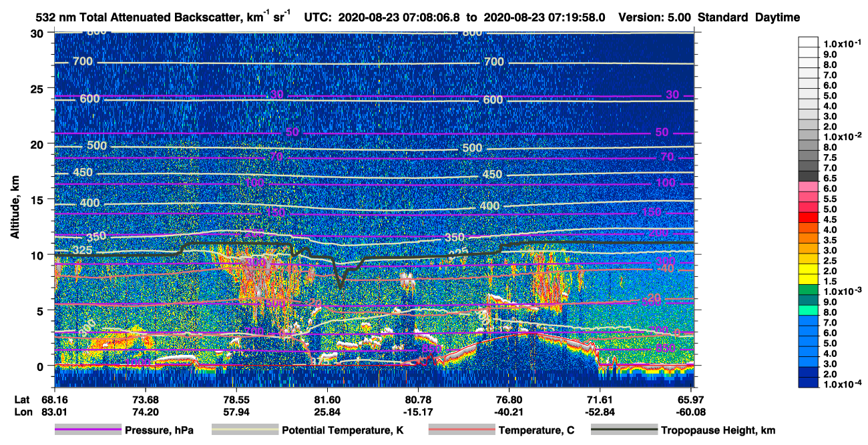Click the purple 50 pressure label near right edge
Screen dimensions: 868x445
coord(662,132)
